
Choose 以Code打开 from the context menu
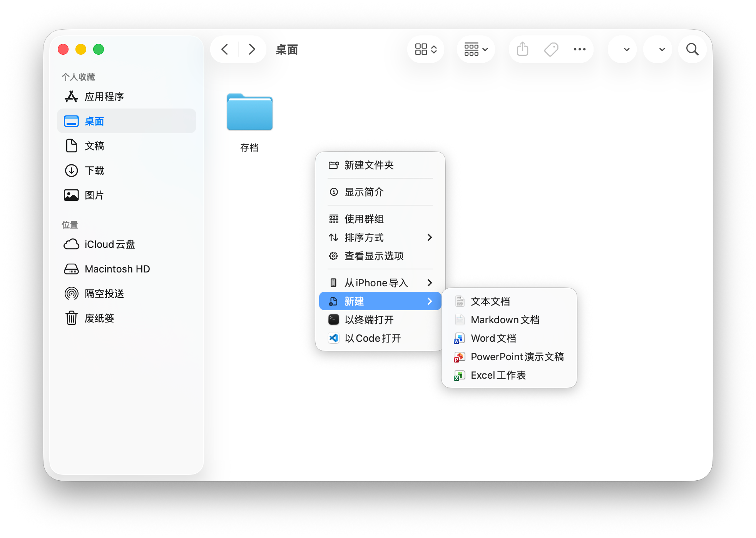tap(380, 338)
